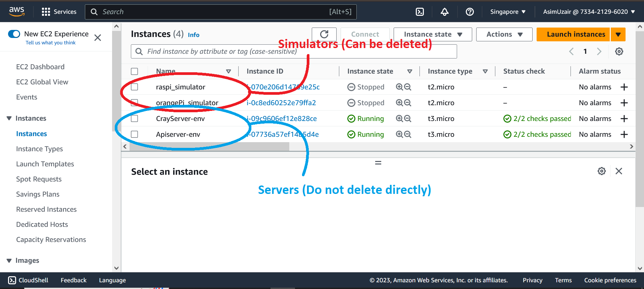Dismiss the New EC2 Experience banner
644x289 pixels.
pyautogui.click(x=98, y=38)
